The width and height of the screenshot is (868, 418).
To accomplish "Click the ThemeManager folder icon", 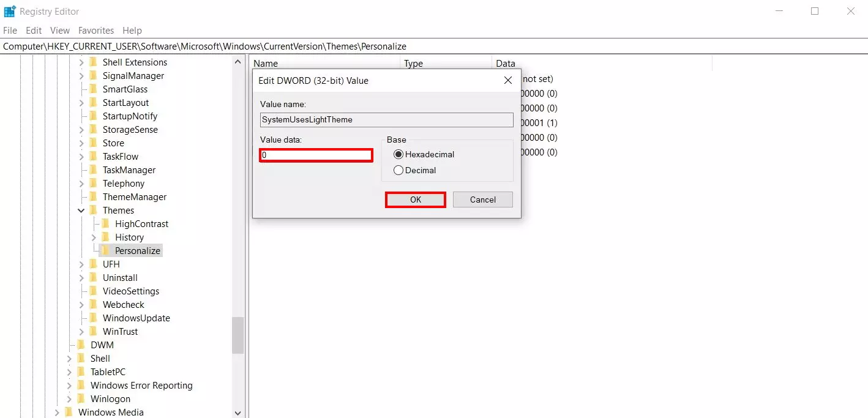I will tap(93, 196).
